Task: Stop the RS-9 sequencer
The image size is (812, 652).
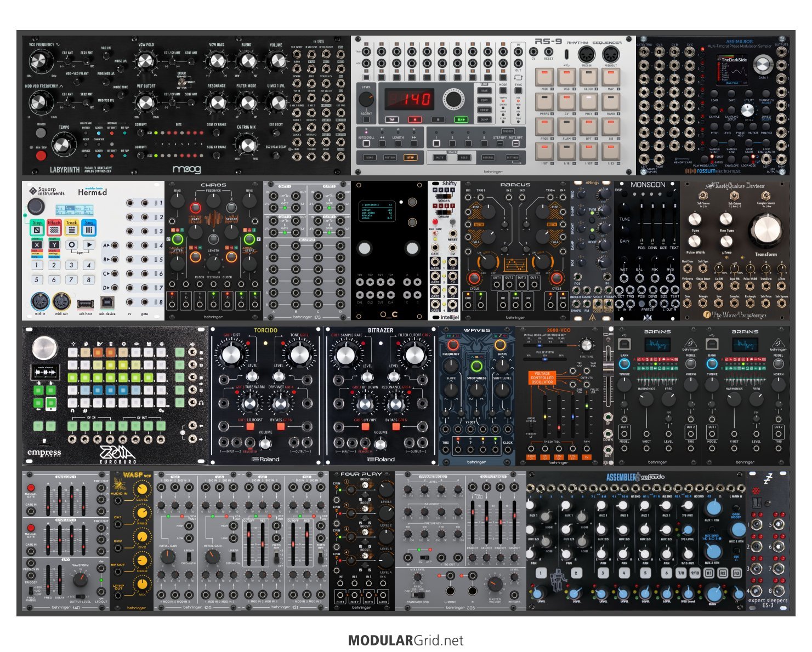Action: click(437, 119)
